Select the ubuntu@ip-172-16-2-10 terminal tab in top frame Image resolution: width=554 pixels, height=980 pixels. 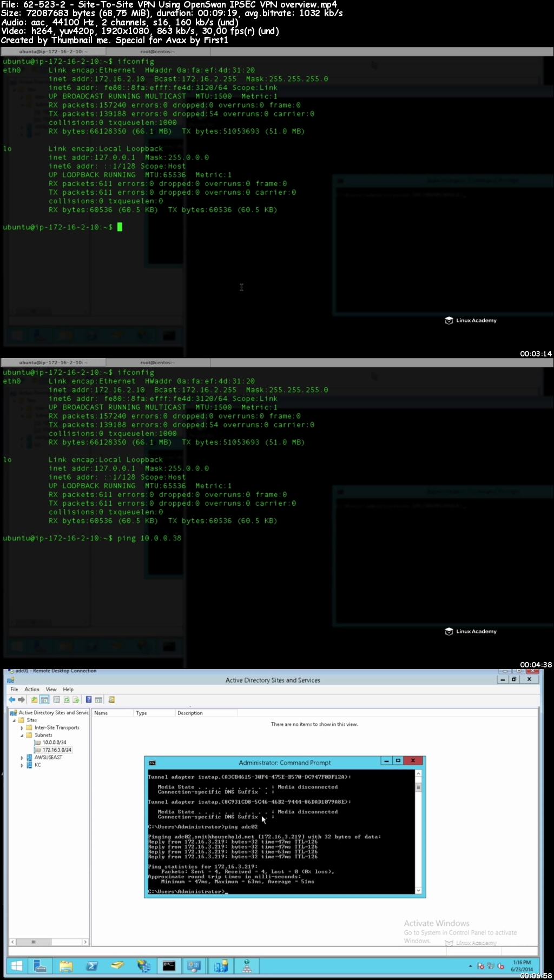(53, 52)
